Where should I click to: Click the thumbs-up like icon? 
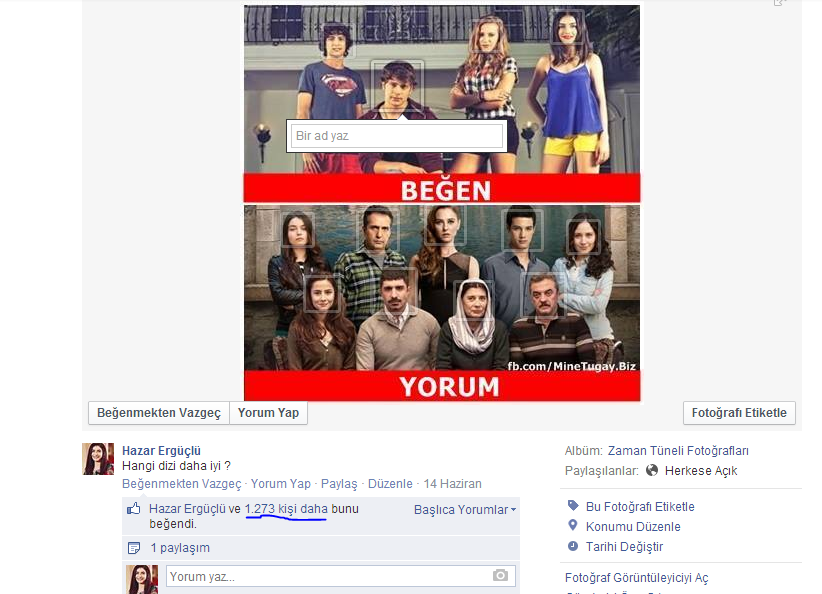(134, 508)
